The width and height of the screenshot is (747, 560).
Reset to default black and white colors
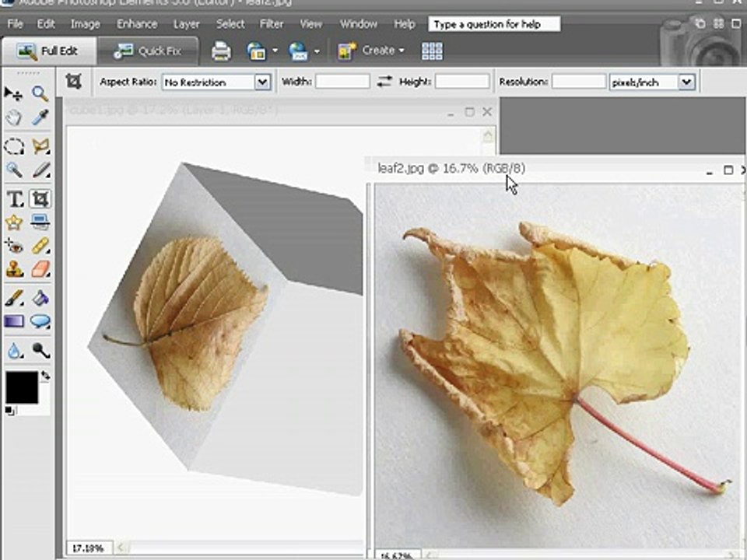(9, 411)
